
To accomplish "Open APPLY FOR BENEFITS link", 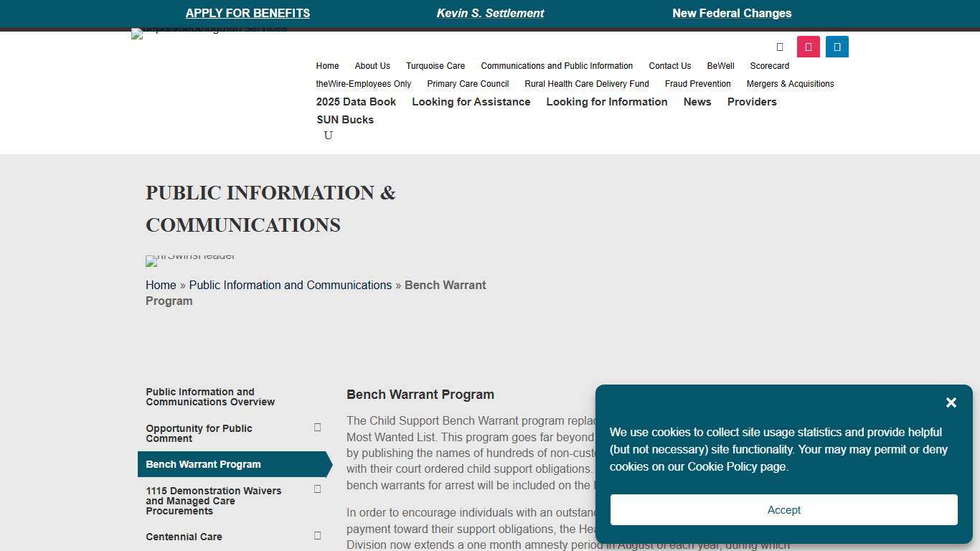I will coord(248,13).
